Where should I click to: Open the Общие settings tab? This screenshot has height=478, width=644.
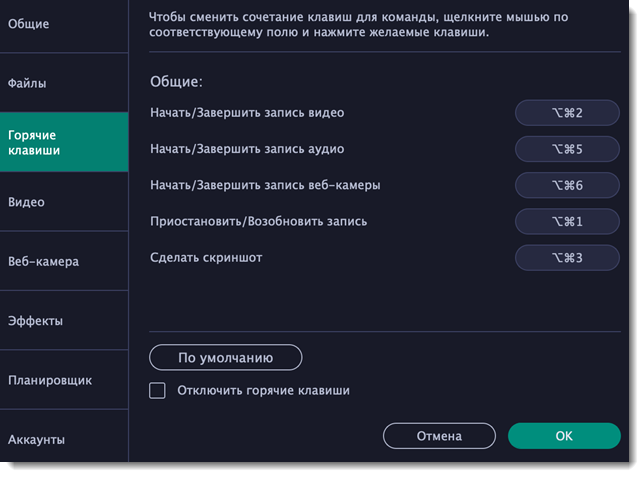pyautogui.click(x=64, y=23)
